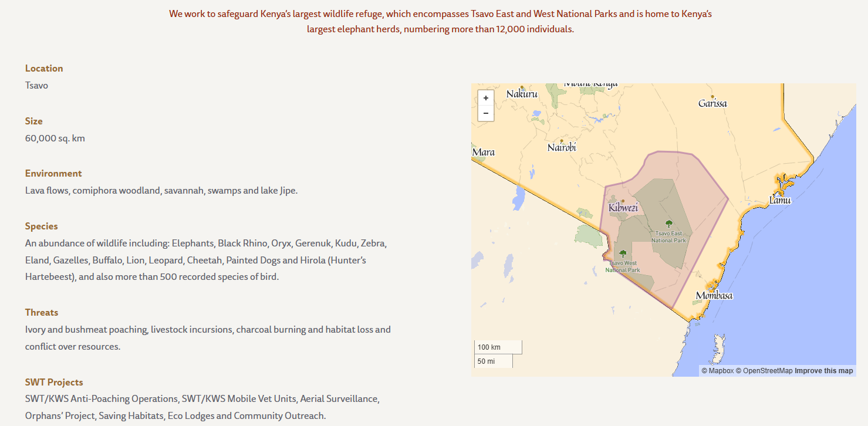
Task: Click the Tsavo West National Park tree icon
Action: point(623,253)
